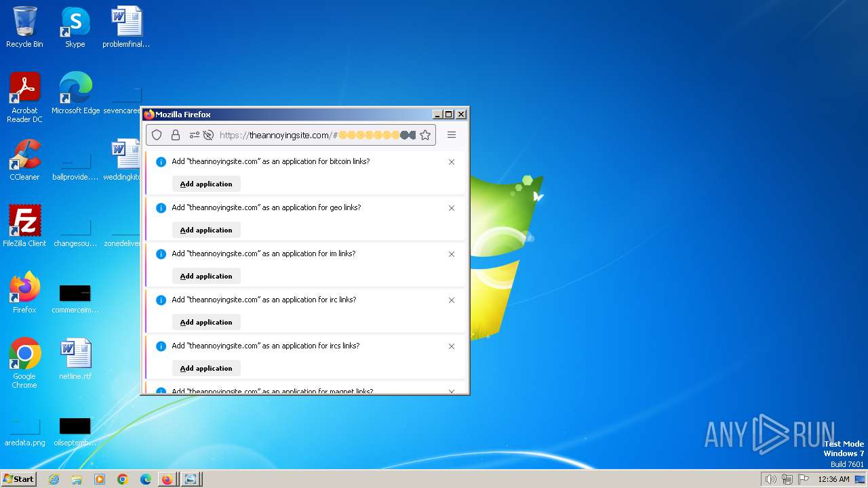Close the Mozilla Firefox window

pyautogui.click(x=461, y=115)
